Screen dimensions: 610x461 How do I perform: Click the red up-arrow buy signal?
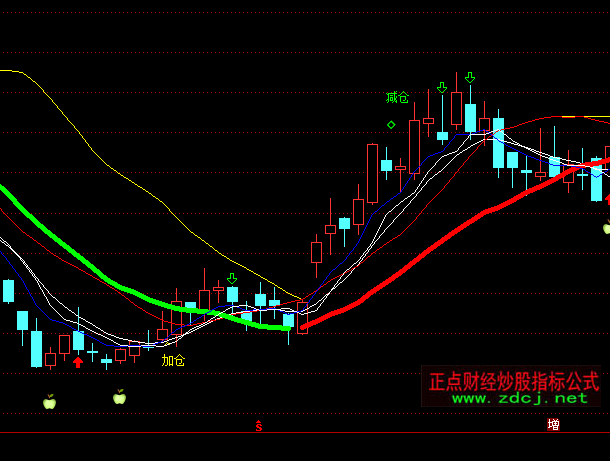tap(78, 362)
